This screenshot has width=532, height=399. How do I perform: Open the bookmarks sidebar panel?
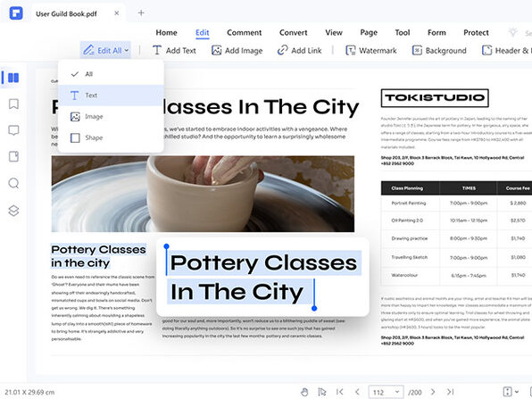(13, 104)
